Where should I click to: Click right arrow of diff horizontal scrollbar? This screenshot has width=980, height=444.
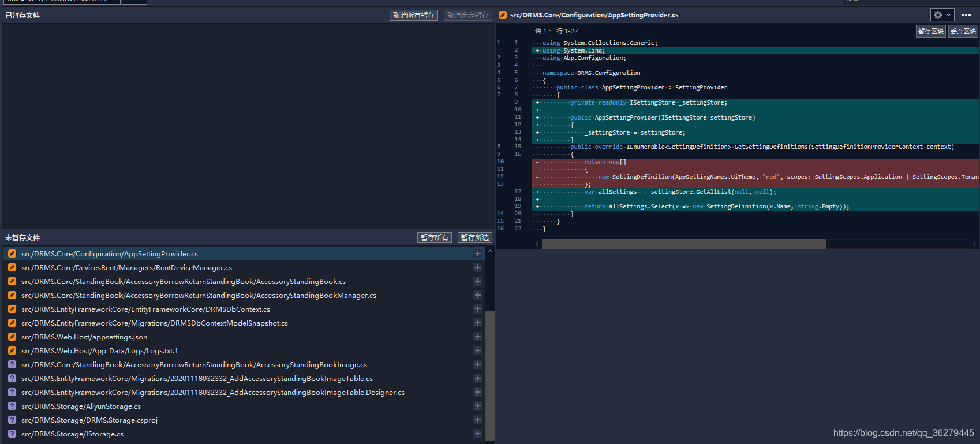click(975, 244)
